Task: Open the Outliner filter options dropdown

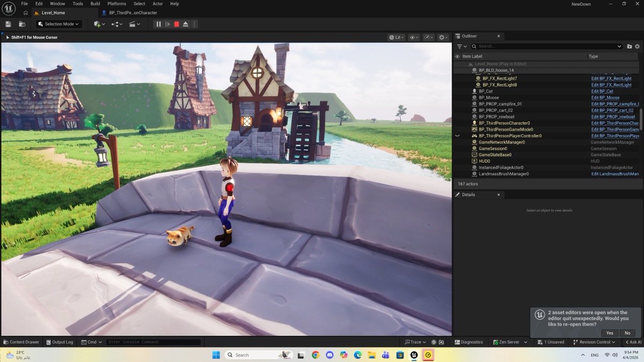Action: pyautogui.click(x=461, y=47)
